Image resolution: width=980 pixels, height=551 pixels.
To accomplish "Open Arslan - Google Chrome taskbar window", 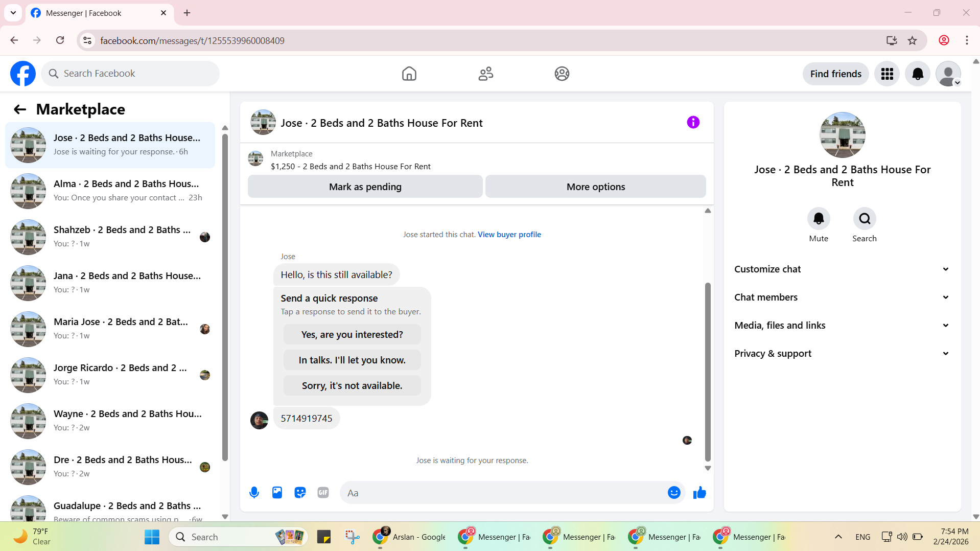I will coord(410,537).
